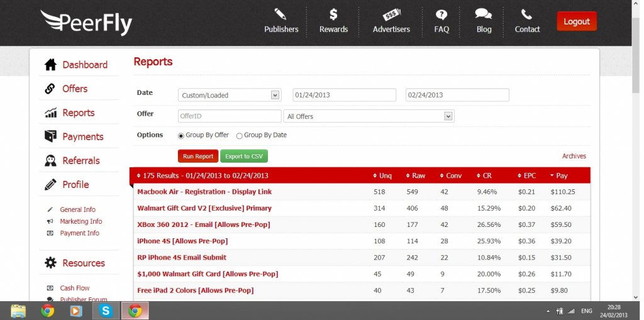The image size is (644, 320).
Task: Go to Reports in sidebar
Action: click(79, 113)
